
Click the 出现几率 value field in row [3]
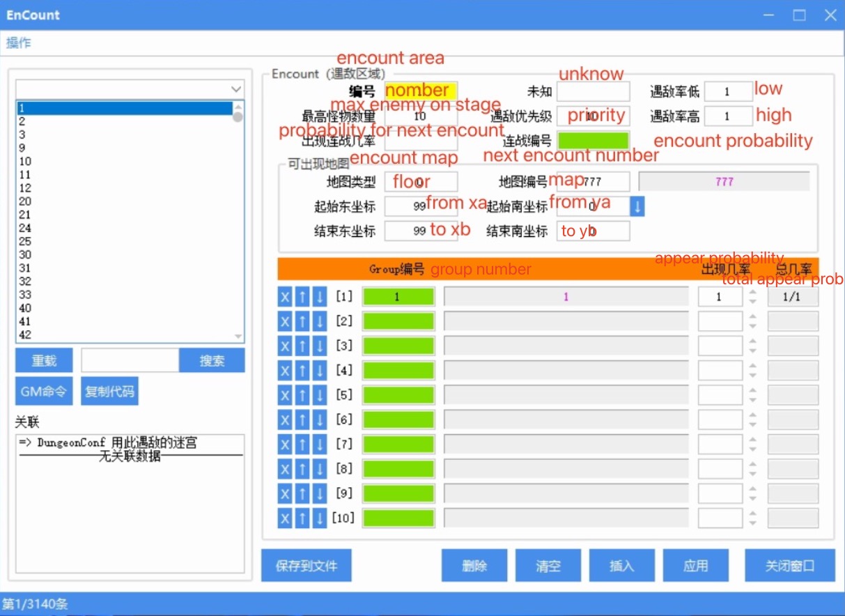tap(720, 346)
